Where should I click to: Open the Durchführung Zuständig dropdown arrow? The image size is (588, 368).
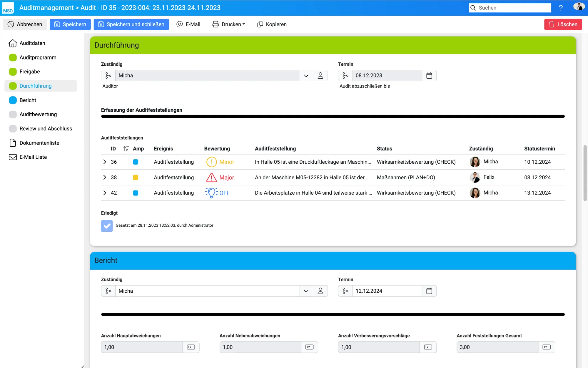[306, 76]
